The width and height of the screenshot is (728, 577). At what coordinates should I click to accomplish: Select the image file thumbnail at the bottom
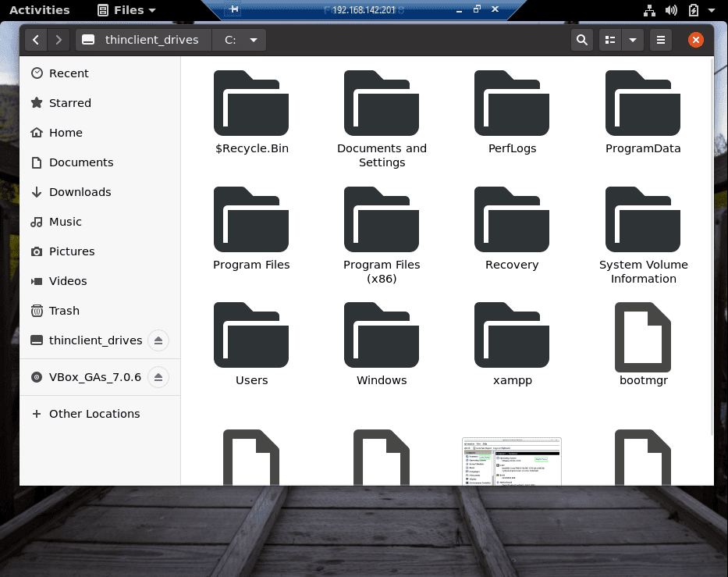512,461
